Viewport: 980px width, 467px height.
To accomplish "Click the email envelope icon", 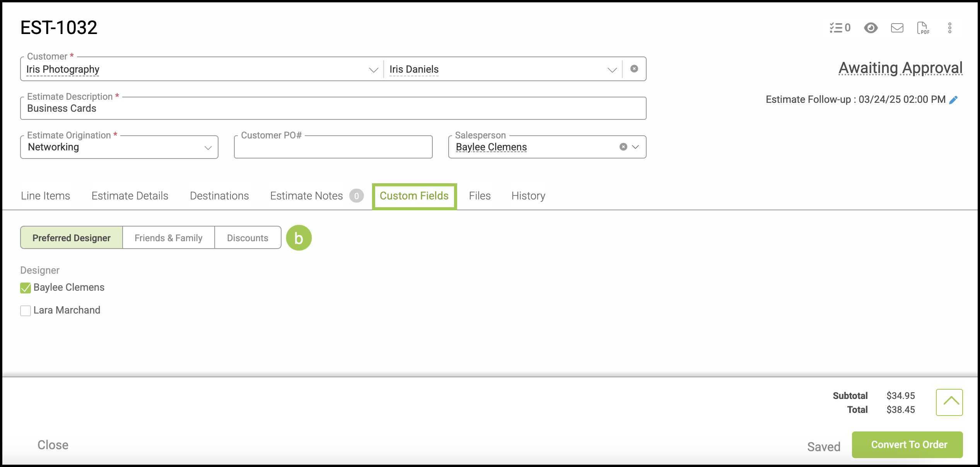I will point(897,28).
